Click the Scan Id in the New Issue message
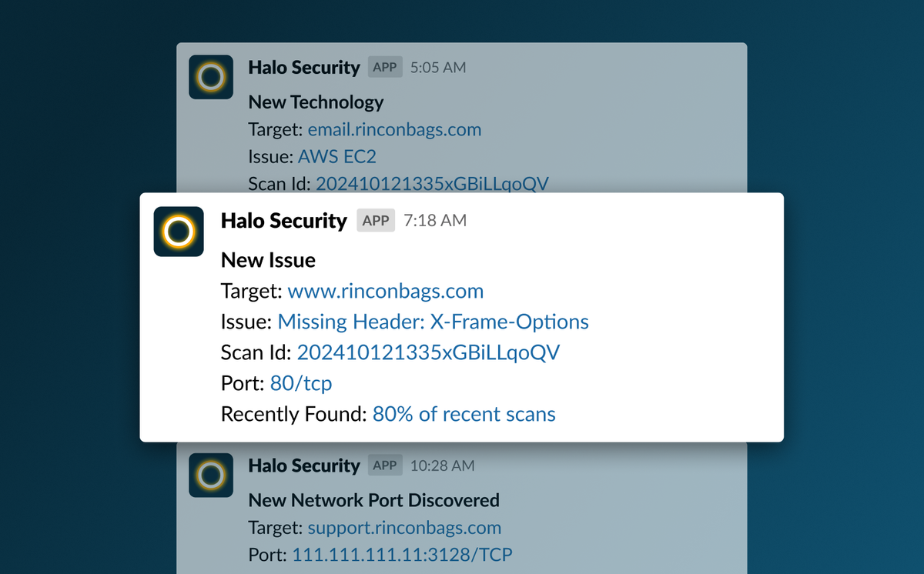924x574 pixels. [428, 352]
